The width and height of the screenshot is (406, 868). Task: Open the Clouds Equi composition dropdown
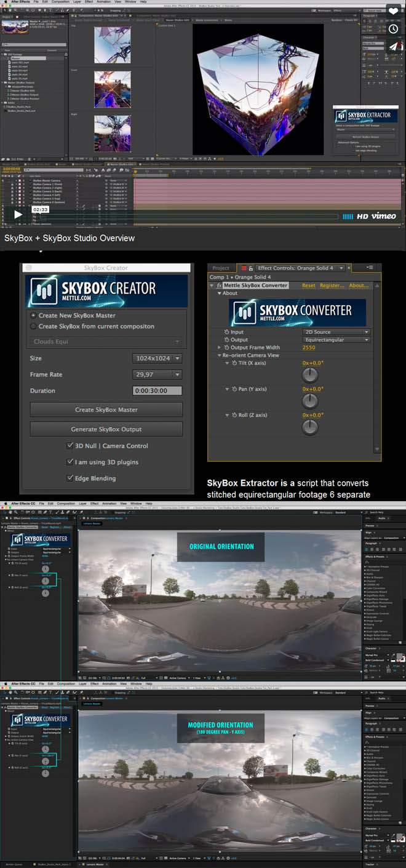point(106,342)
